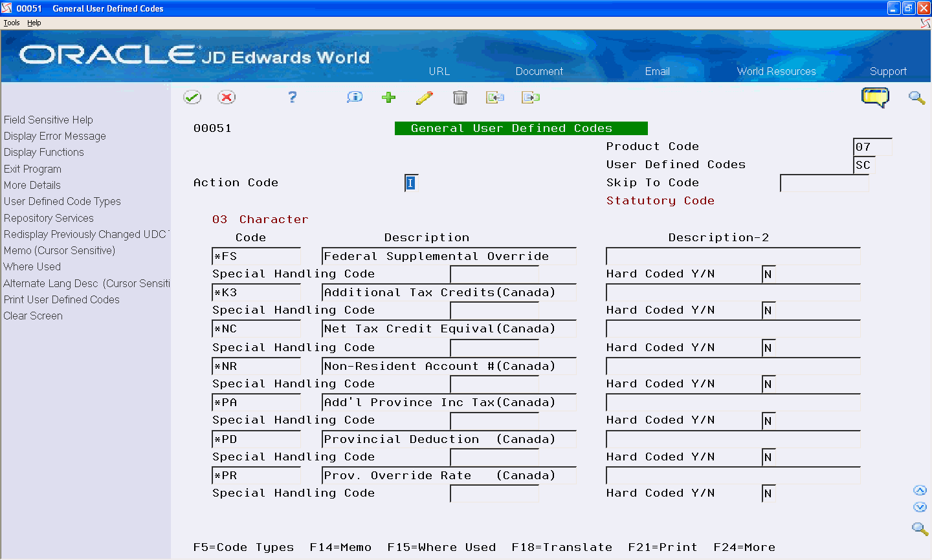
Task: Click the green plus Add record icon
Action: pos(388,97)
